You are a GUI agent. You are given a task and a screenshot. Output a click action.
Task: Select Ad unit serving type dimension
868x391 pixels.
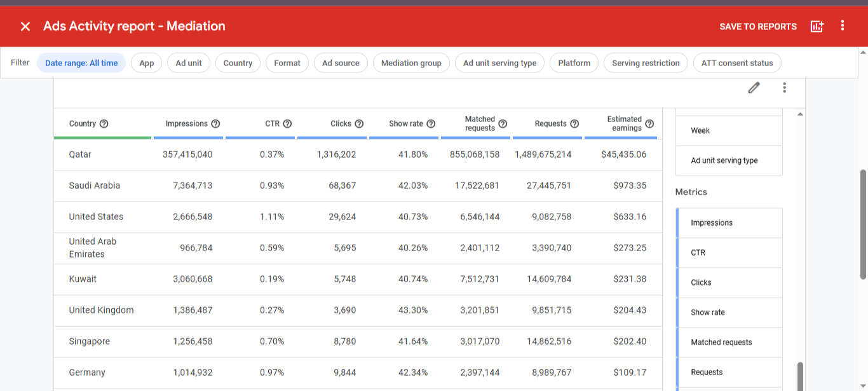[728, 161]
